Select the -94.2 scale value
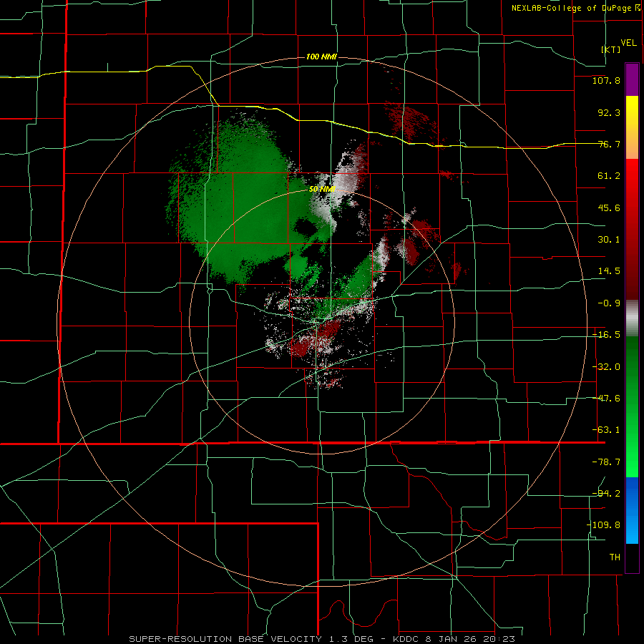The height and width of the screenshot is (644, 644). tap(606, 493)
